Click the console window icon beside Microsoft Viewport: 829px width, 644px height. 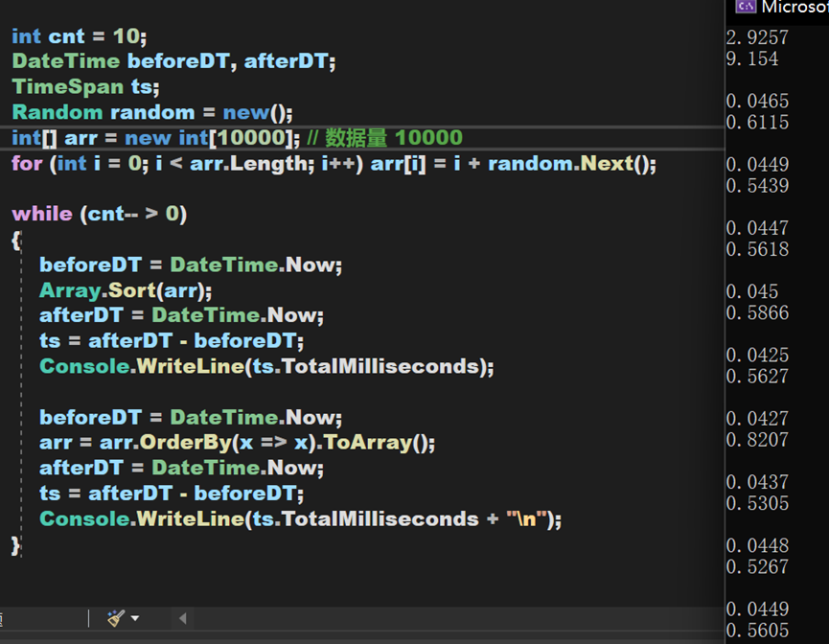point(746,6)
